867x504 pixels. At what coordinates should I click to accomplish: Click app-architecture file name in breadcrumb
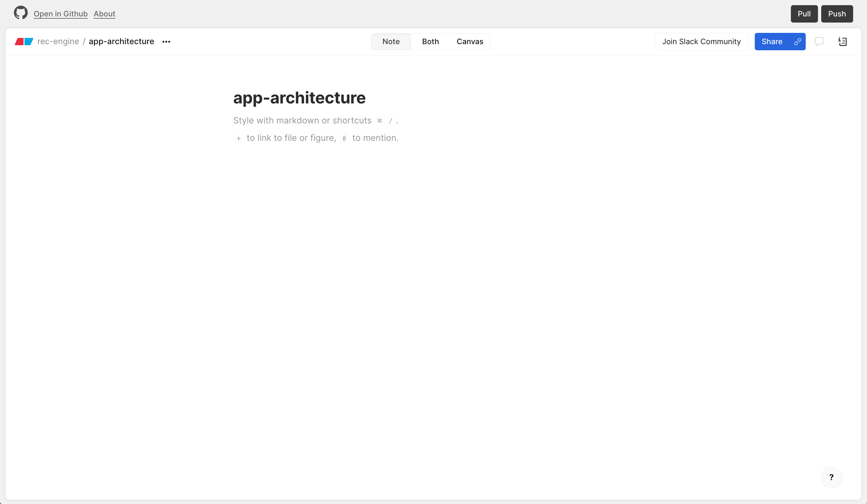click(121, 42)
